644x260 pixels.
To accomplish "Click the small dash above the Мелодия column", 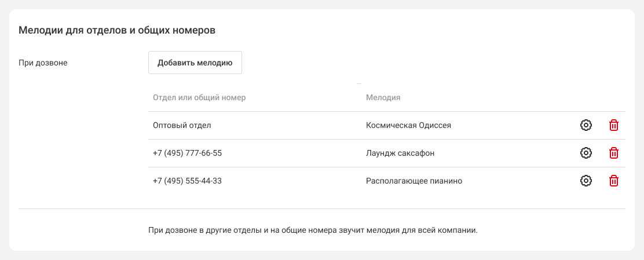I will tap(359, 84).
